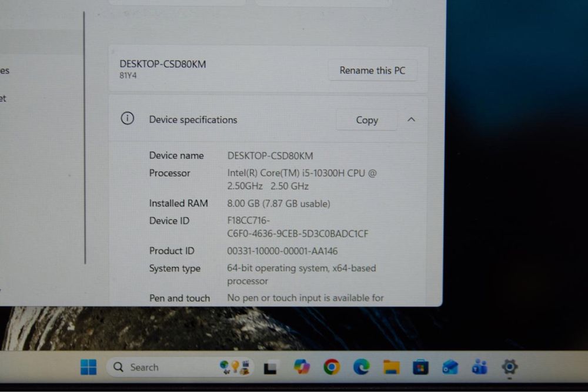The width and height of the screenshot is (588, 392).
Task: Open Microsoft Store from taskbar
Action: (x=420, y=367)
